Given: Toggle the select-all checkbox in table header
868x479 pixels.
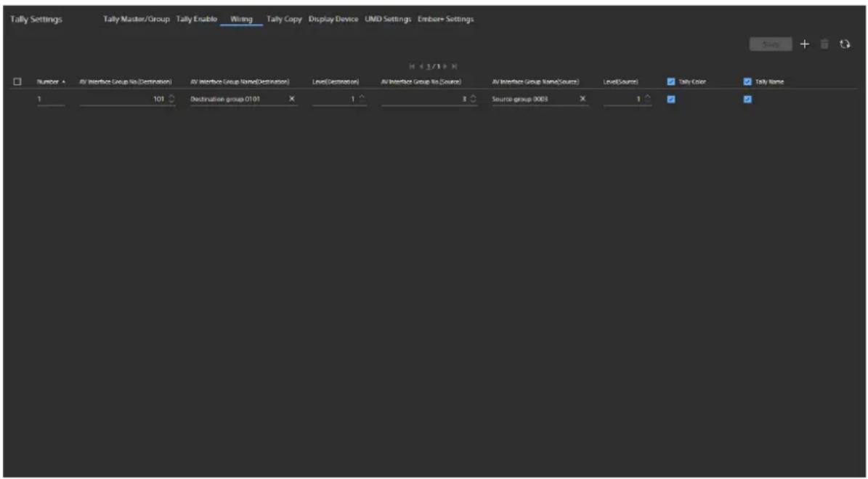Looking at the screenshot, I should (x=17, y=82).
